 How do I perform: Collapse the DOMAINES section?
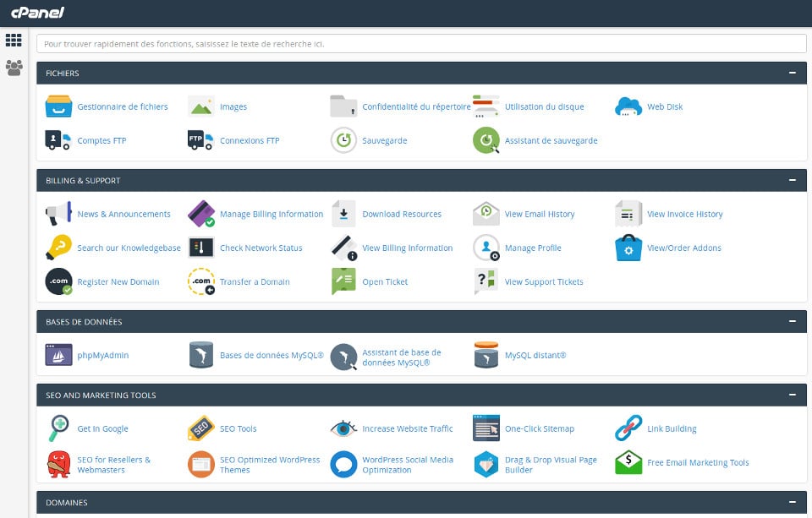[792, 502]
